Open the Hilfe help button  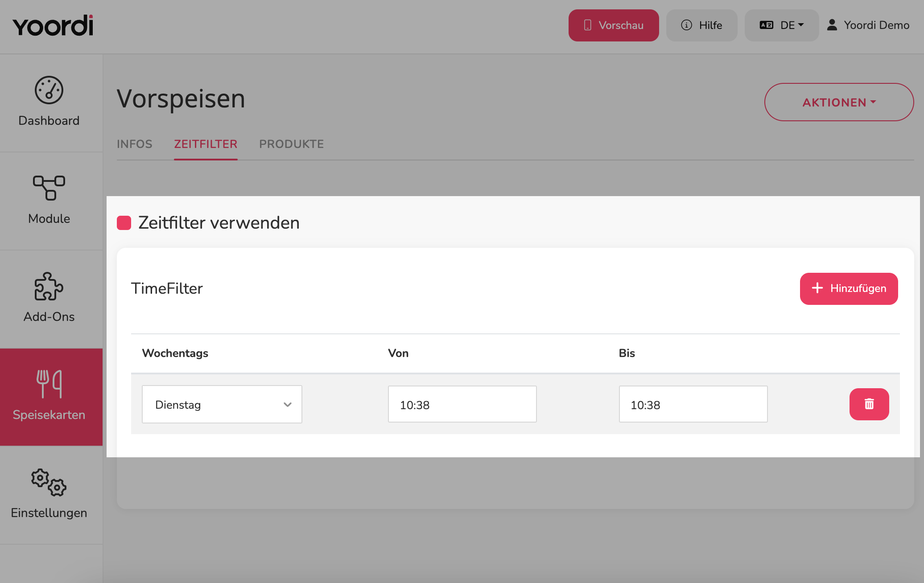(702, 25)
